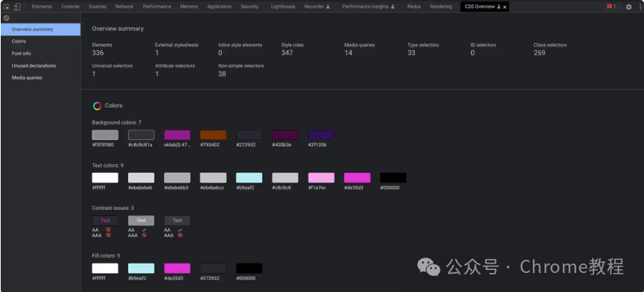Image resolution: width=644 pixels, height=292 pixels.
Task: Open the DevTools more options menu
Action: 640,7
